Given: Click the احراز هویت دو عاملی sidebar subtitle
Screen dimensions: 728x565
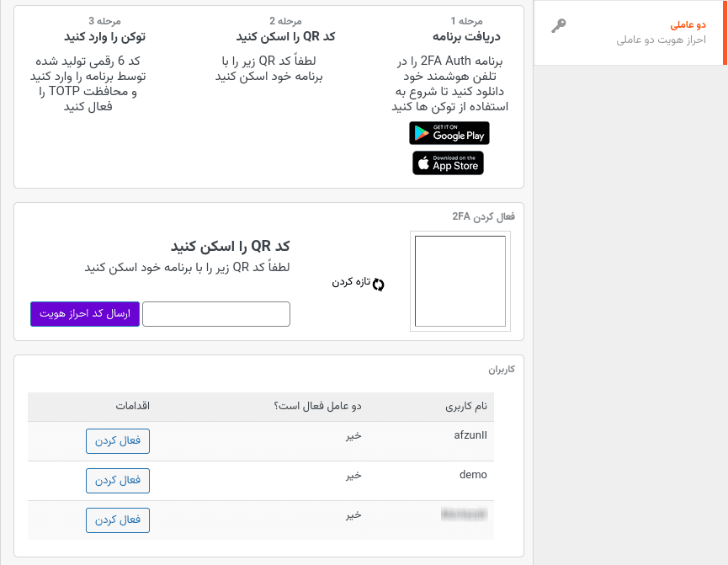Looking at the screenshot, I should [x=662, y=40].
